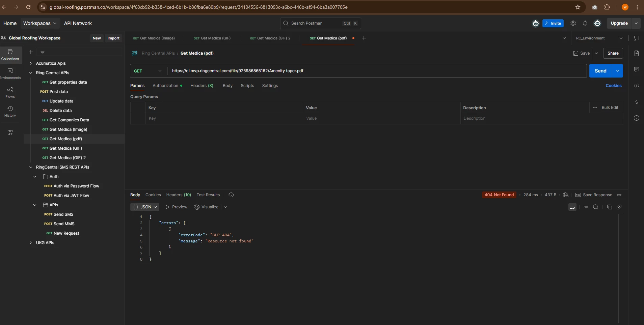The height and width of the screenshot is (325, 644).
Task: Search within the response body
Action: tap(596, 207)
